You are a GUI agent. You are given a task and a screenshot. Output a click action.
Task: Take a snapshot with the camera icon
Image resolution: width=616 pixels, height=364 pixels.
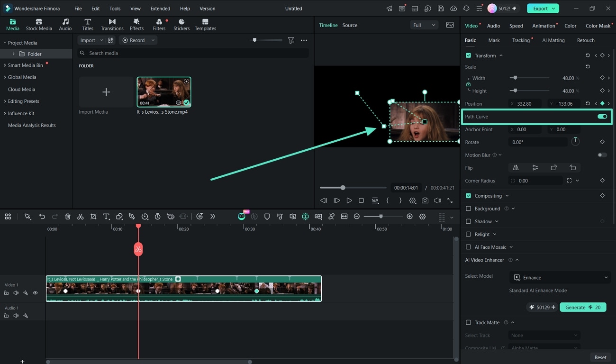[x=425, y=200]
